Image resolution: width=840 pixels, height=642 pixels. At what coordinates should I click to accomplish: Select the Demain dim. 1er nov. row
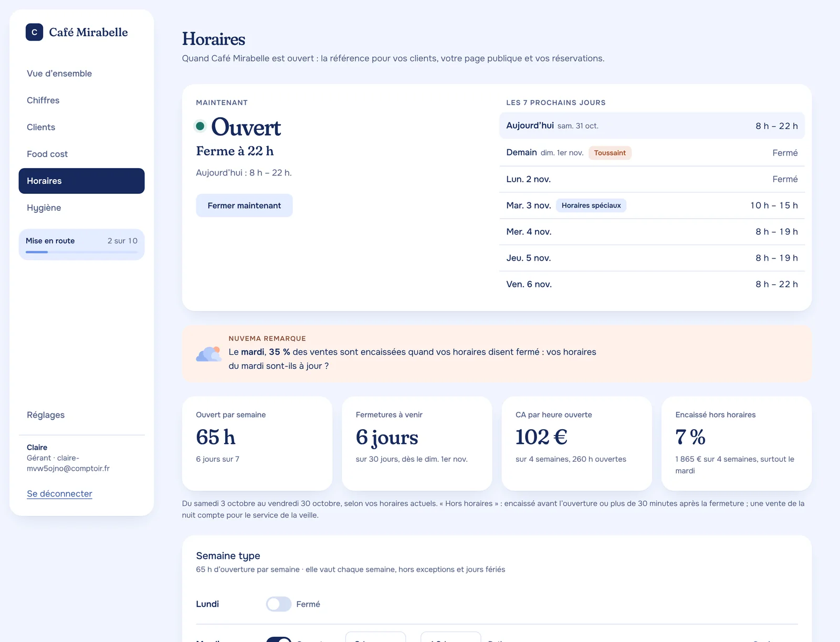pyautogui.click(x=652, y=153)
